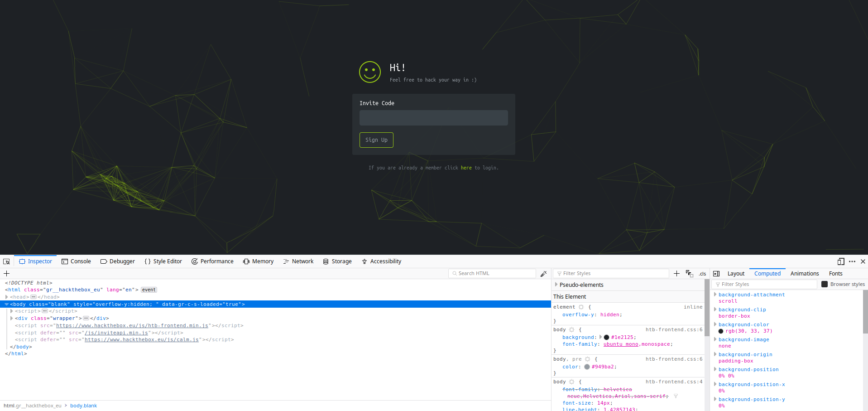This screenshot has height=411, width=868.
Task: Click the overridden font-family filter icon
Action: point(676,396)
